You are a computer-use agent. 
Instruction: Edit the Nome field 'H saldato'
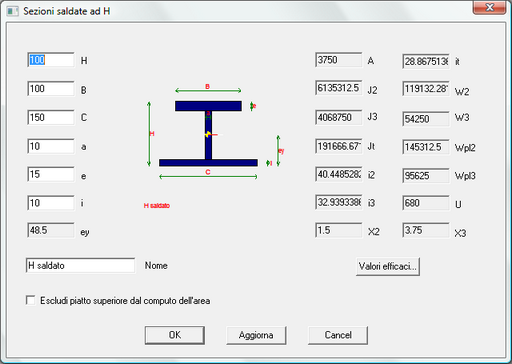(81, 266)
